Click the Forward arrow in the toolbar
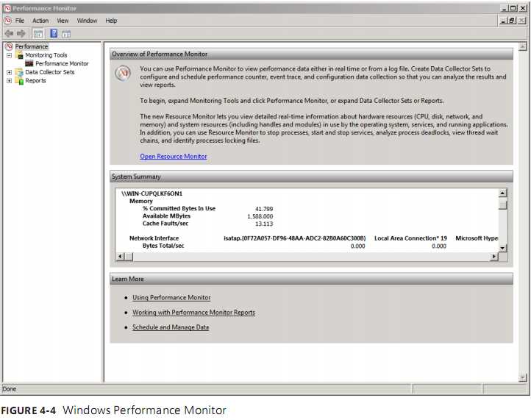Screen dimensions: 531x420 pos(21,33)
